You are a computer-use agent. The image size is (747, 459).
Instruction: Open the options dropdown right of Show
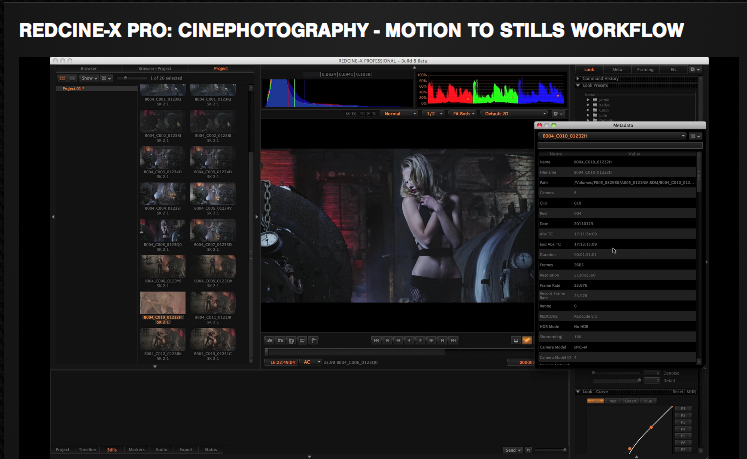pos(106,78)
